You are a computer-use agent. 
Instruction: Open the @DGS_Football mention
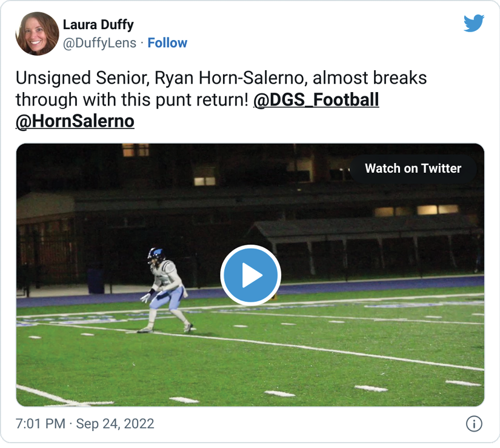pyautogui.click(x=316, y=99)
